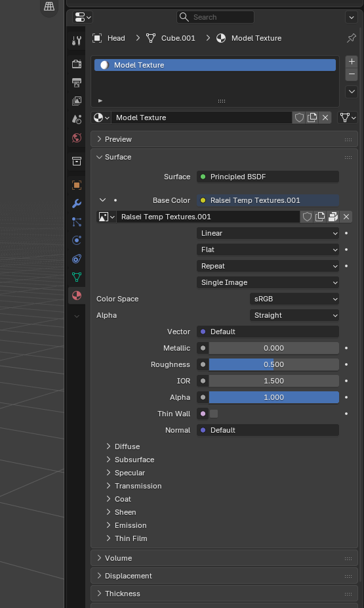Change Repeat extension dropdown
This screenshot has height=608, width=364.
point(268,266)
